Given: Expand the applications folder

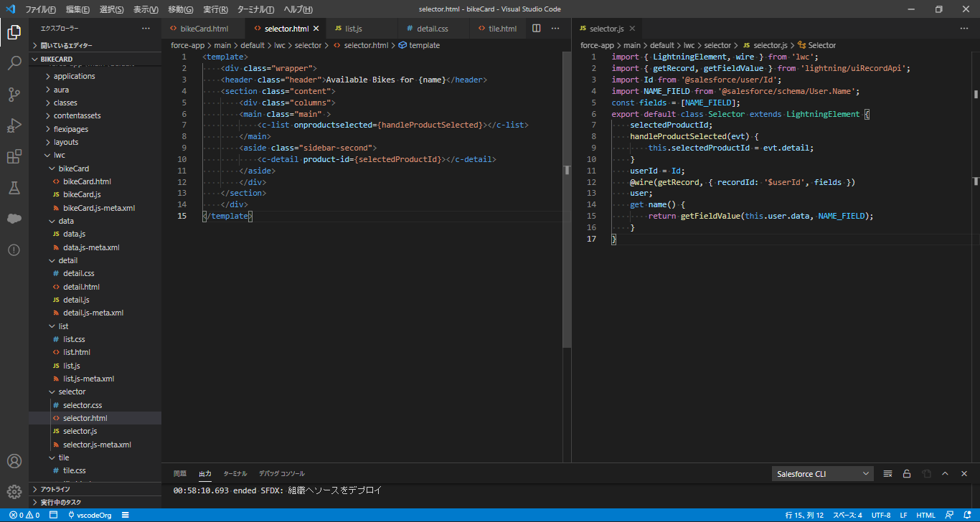Looking at the screenshot, I should click(x=74, y=76).
